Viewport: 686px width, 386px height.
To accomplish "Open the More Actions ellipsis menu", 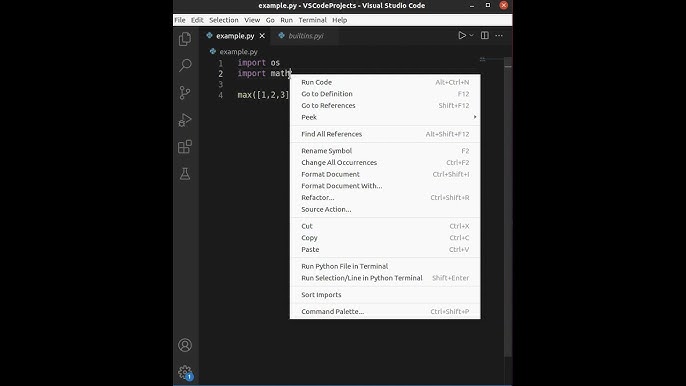I will tap(499, 35).
